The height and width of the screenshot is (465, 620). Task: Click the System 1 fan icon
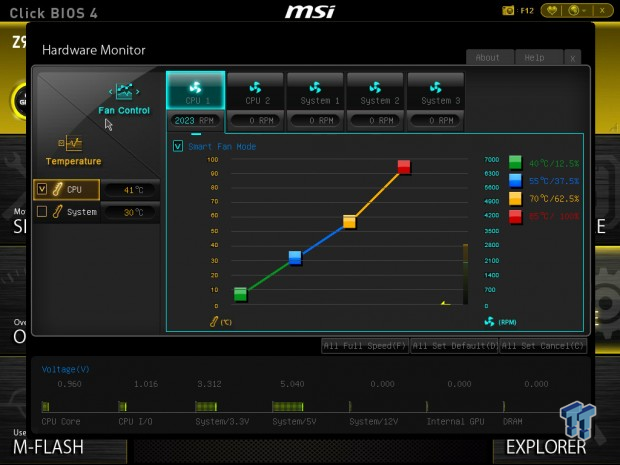[315, 87]
